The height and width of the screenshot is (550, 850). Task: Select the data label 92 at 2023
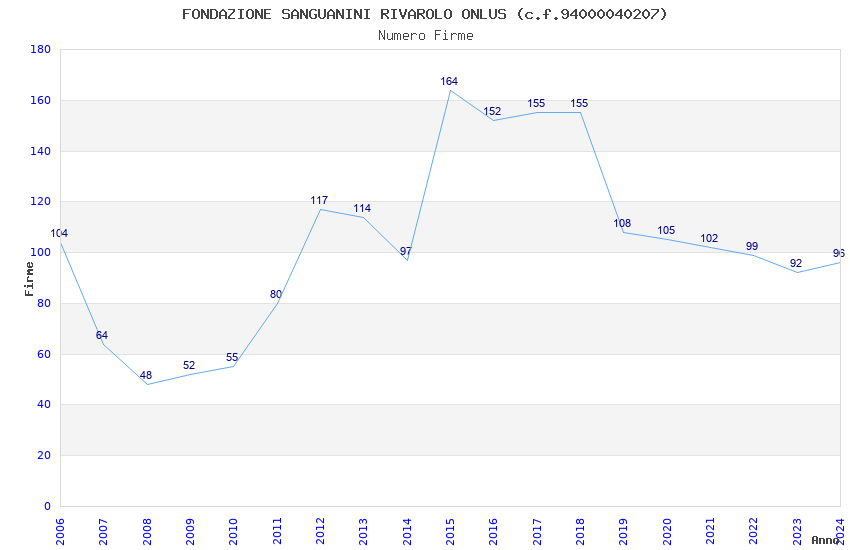pyautogui.click(x=796, y=263)
